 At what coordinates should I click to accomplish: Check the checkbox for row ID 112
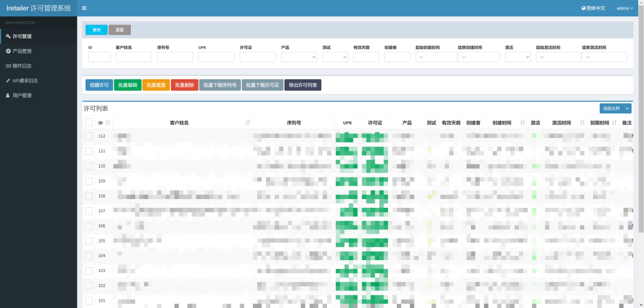pos(89,136)
